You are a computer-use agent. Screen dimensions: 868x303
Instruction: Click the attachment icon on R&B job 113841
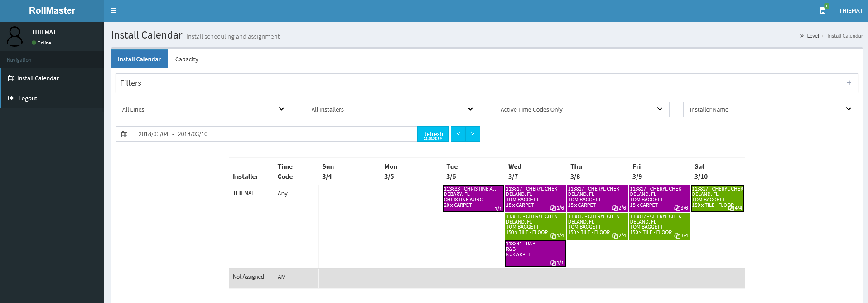[553, 263]
